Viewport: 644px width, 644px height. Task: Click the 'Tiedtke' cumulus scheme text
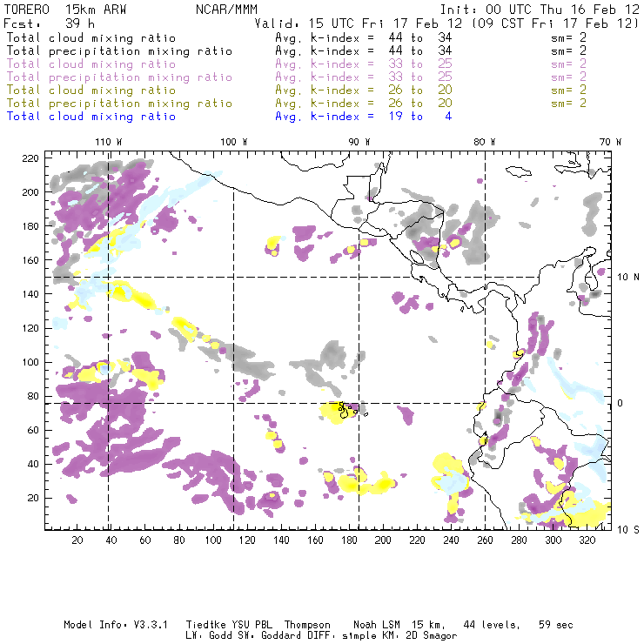pyautogui.click(x=205, y=625)
